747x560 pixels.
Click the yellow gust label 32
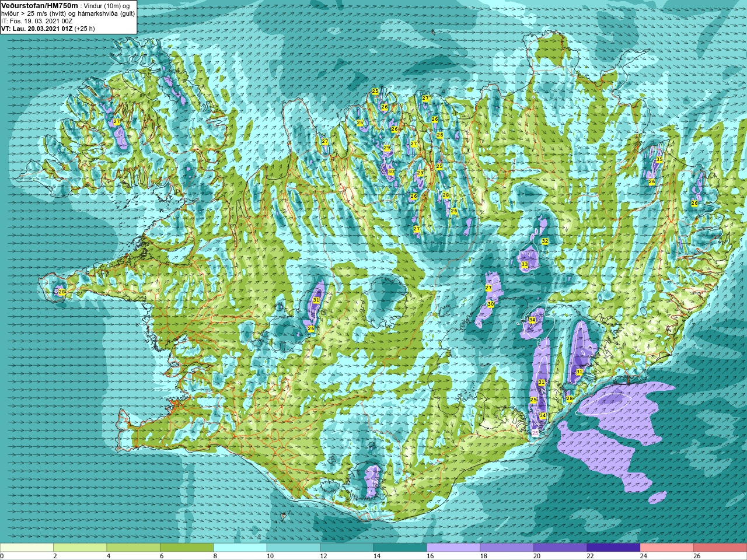coord(544,241)
